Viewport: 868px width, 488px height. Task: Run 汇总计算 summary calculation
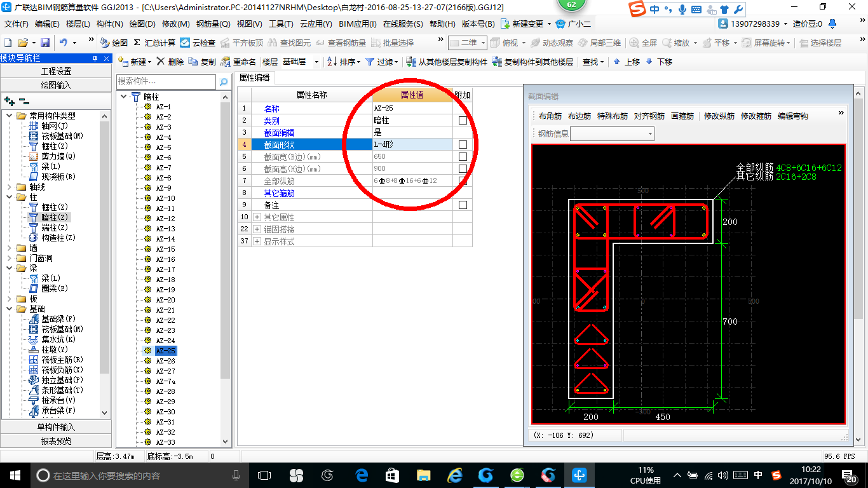pos(154,43)
